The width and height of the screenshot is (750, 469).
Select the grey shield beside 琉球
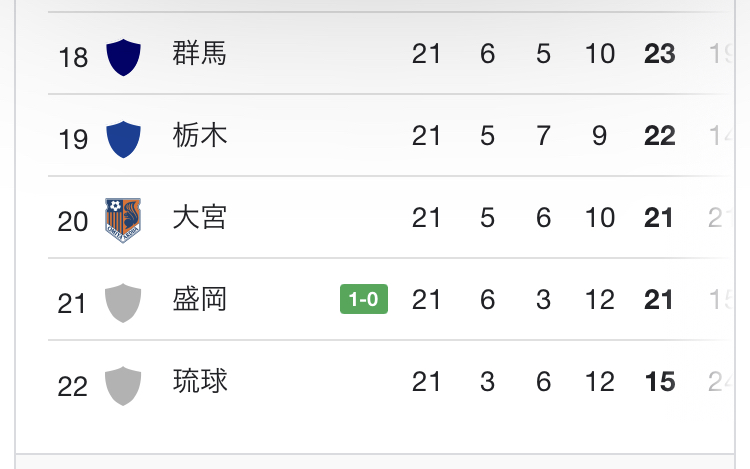coord(123,384)
